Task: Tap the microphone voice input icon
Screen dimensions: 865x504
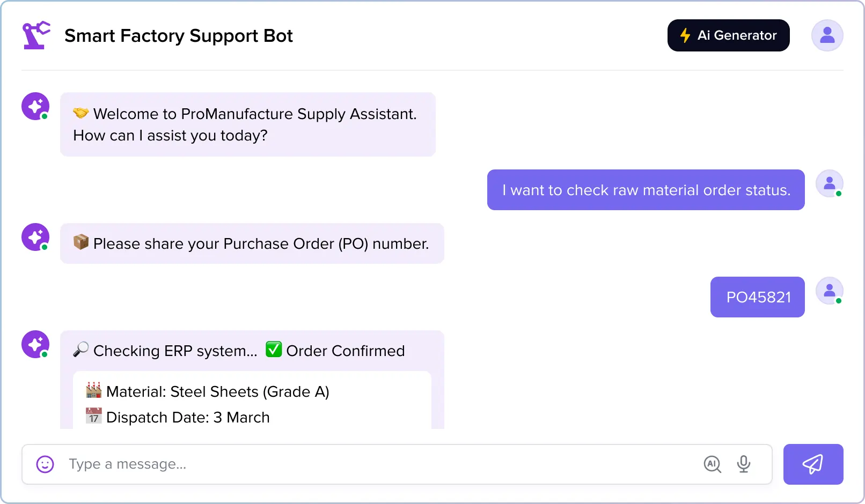Action: tap(744, 464)
